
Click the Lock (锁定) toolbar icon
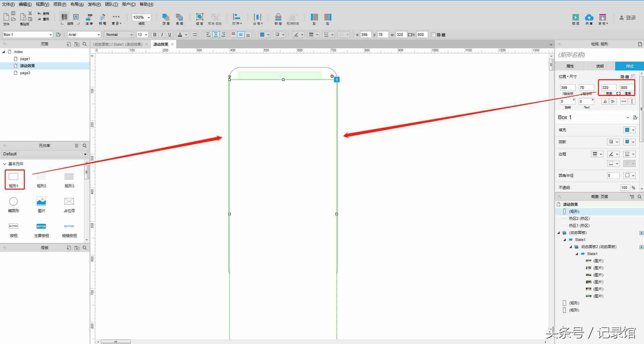pos(278,19)
